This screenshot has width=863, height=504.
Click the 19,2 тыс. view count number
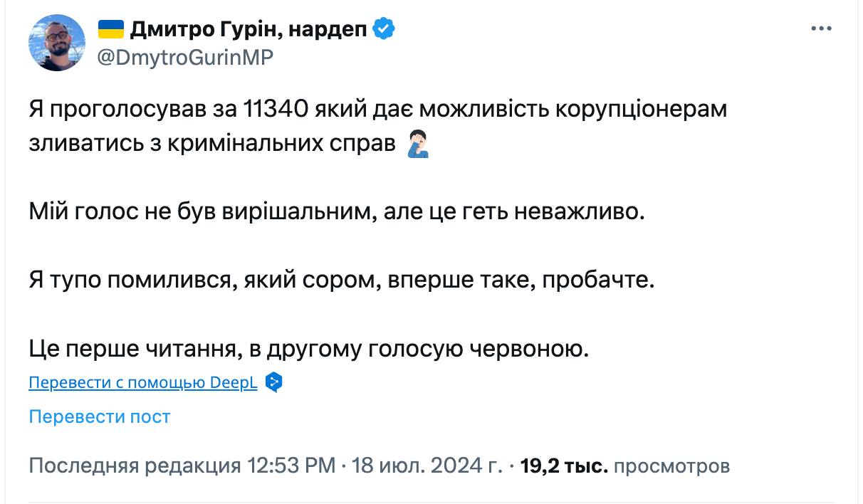click(x=564, y=466)
